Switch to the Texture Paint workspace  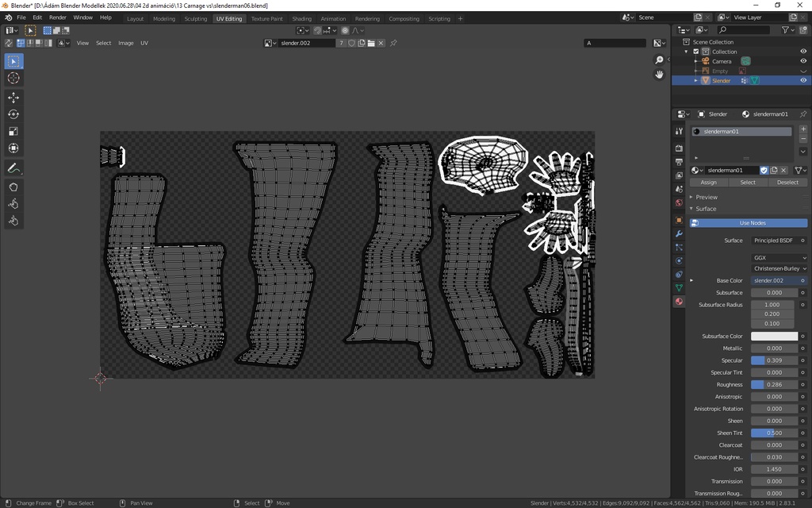266,19
